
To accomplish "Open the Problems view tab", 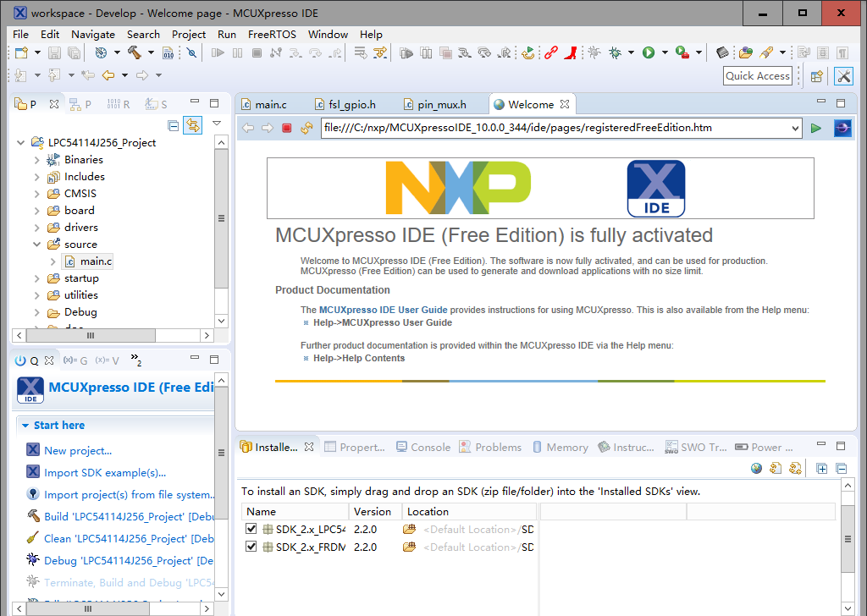I will point(490,447).
